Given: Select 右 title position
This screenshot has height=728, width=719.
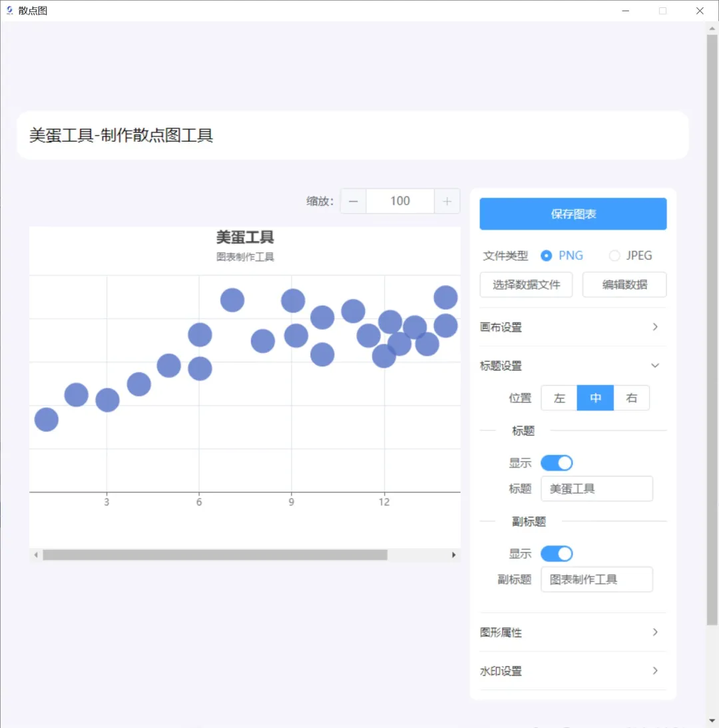Looking at the screenshot, I should [x=631, y=398].
